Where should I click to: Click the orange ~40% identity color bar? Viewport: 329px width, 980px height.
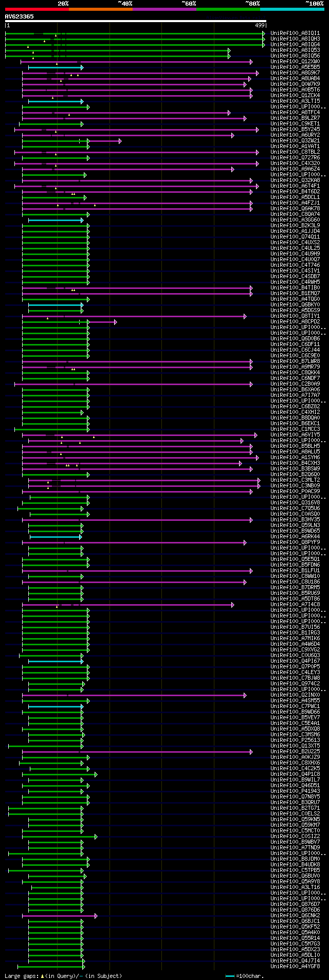point(100,9)
